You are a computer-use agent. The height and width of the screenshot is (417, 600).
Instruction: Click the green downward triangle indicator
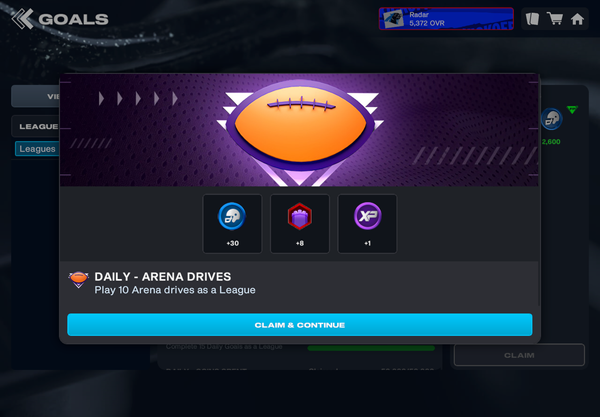572,110
